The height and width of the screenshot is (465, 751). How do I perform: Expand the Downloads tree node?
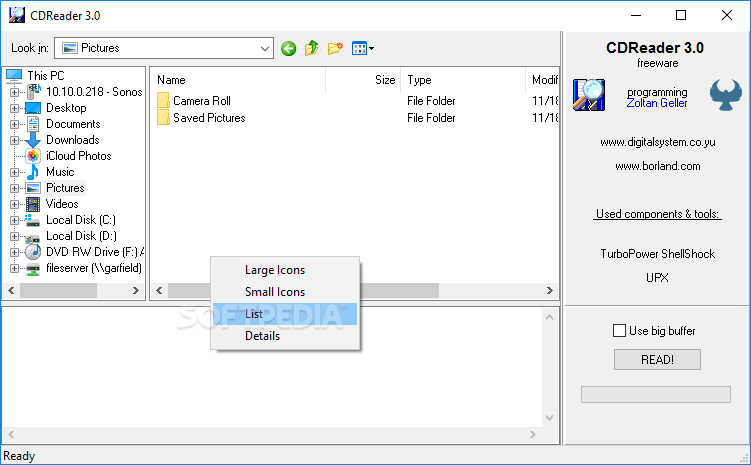pos(14,140)
